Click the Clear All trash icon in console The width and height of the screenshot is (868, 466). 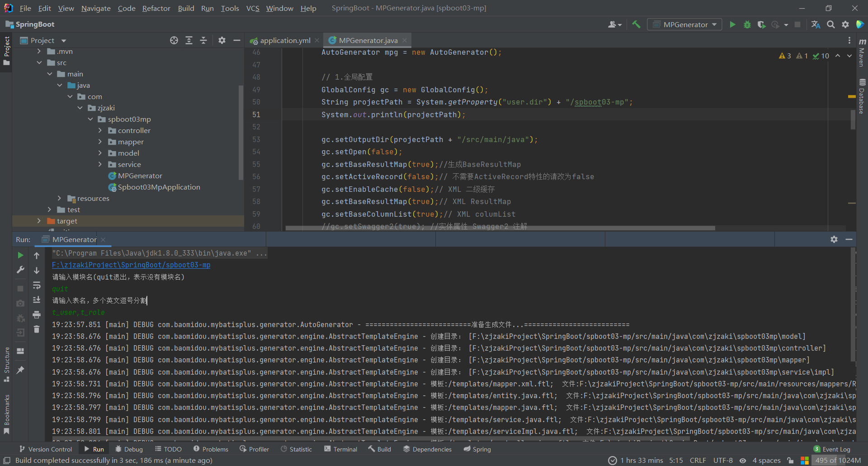tap(37, 329)
